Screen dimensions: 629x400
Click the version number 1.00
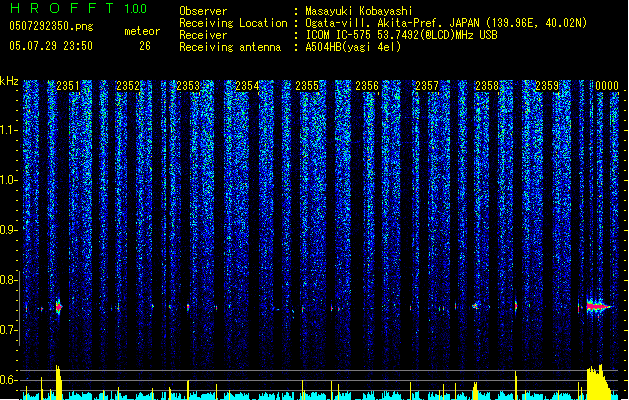[x=136, y=8]
